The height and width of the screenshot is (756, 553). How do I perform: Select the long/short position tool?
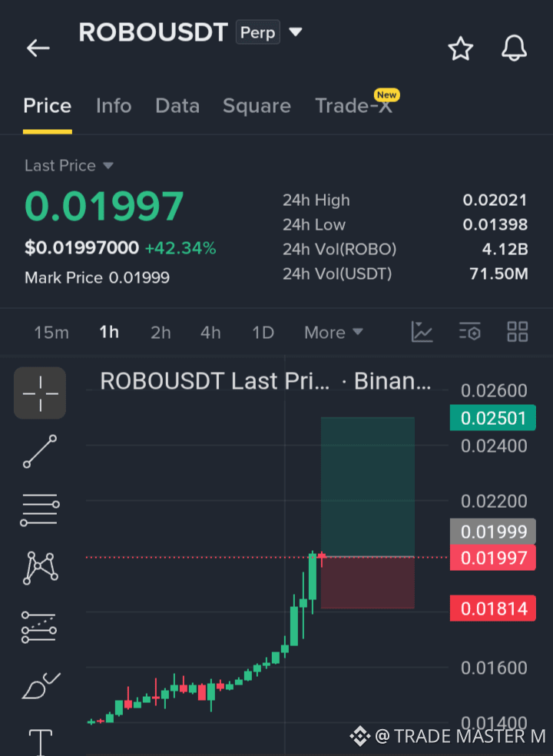pyautogui.click(x=39, y=627)
